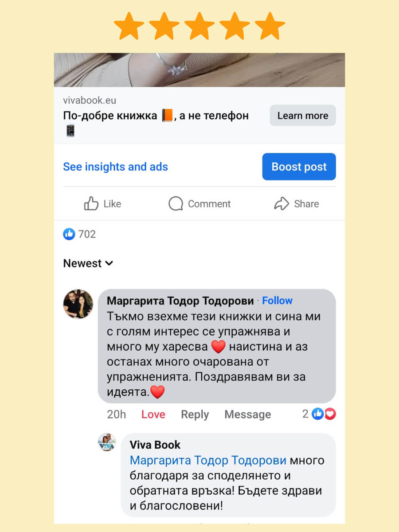
Task: Click the Learn more button
Action: (x=303, y=116)
